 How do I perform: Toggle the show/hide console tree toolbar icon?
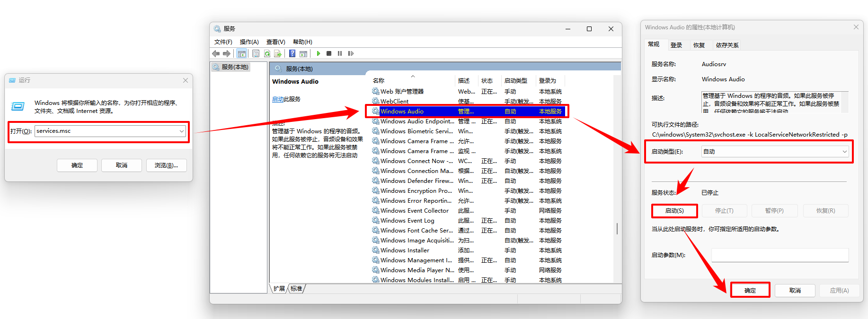[242, 53]
